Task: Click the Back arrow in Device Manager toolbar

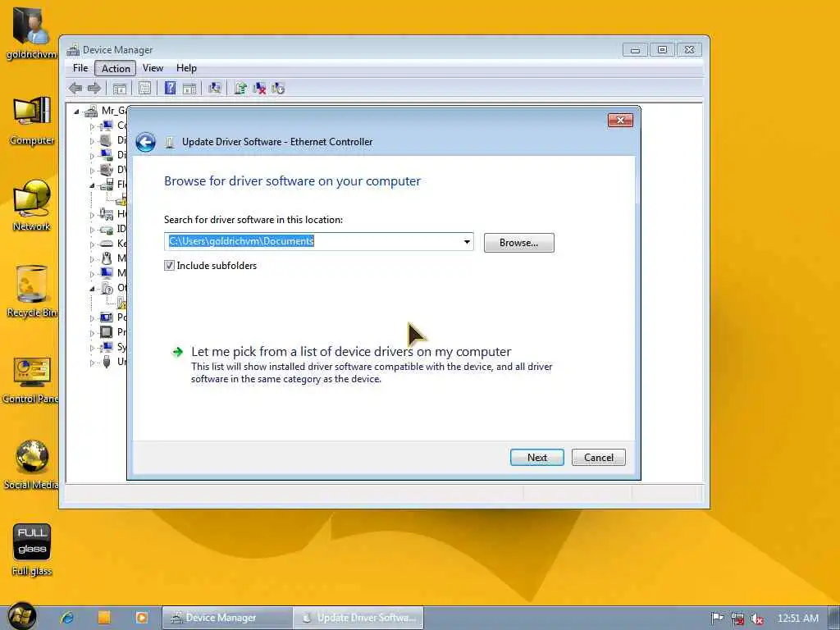Action: pyautogui.click(x=75, y=88)
